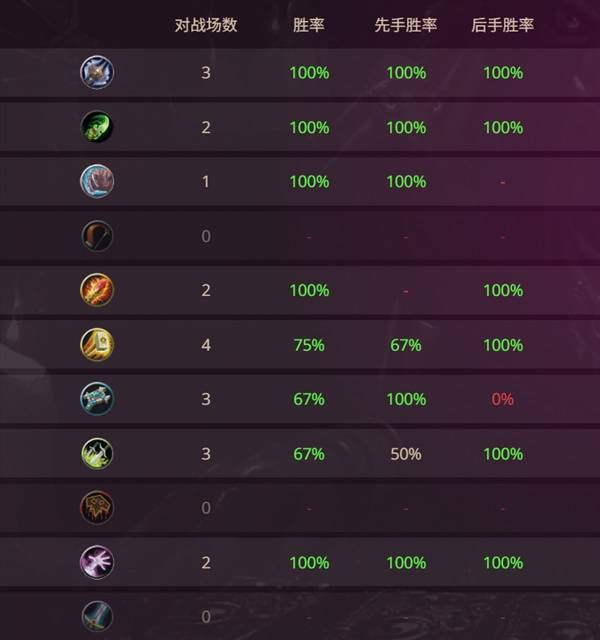Viewport: 600px width, 640px height.
Task: Sort by the 对战场数 column header
Action: [206, 25]
